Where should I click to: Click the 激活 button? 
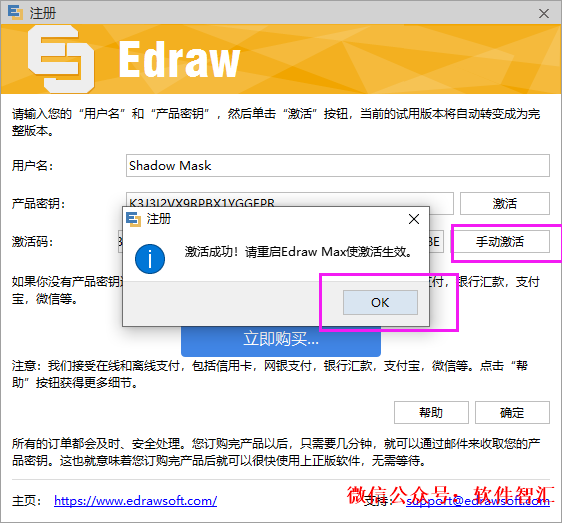pyautogui.click(x=505, y=204)
